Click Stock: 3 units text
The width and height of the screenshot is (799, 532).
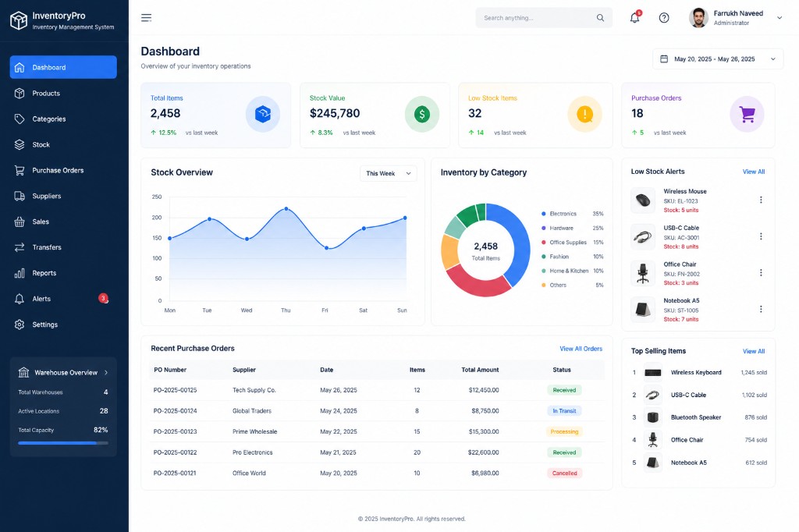[680, 283]
